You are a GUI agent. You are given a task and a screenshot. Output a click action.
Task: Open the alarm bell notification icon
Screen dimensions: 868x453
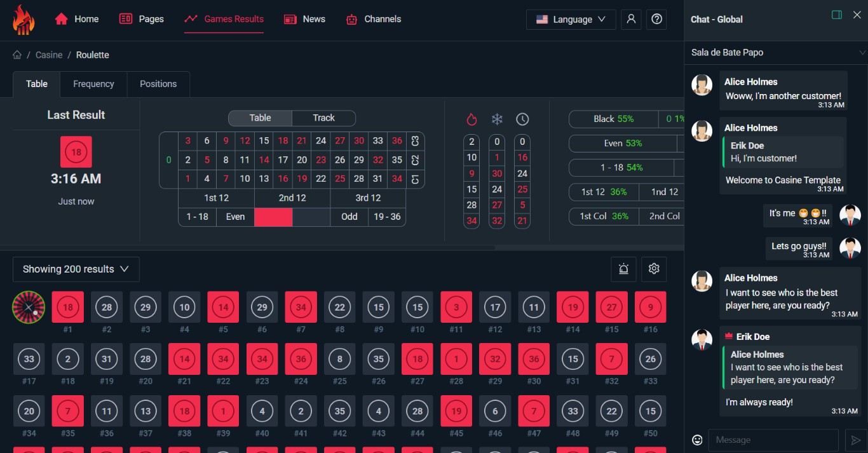(623, 269)
